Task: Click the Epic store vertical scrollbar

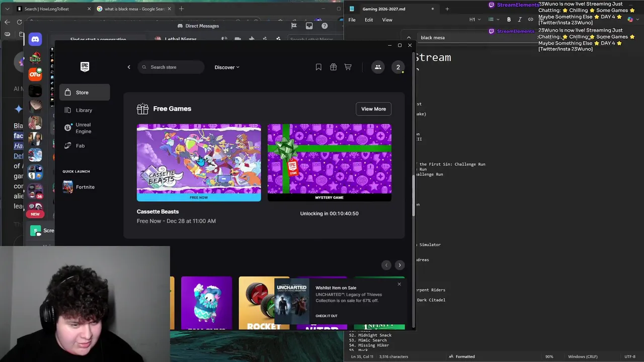Action: click(x=413, y=196)
